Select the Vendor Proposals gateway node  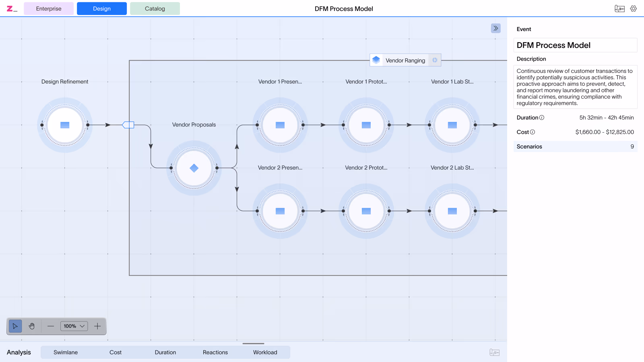[x=194, y=168]
